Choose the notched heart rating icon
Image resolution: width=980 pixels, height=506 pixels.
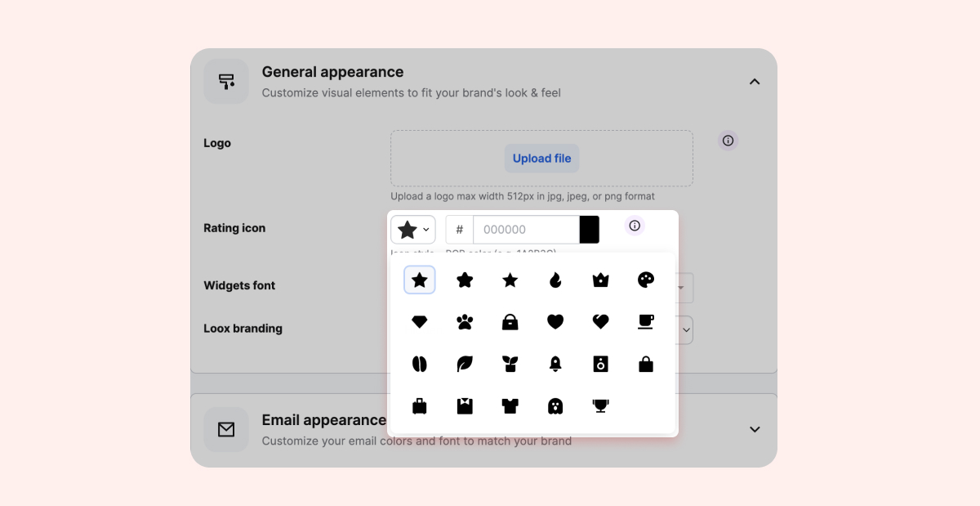pos(601,322)
